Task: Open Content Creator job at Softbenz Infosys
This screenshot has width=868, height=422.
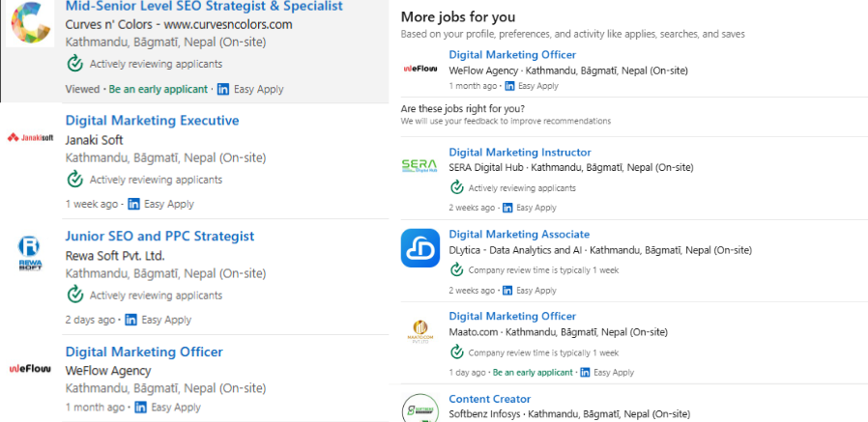Action: coord(489,399)
